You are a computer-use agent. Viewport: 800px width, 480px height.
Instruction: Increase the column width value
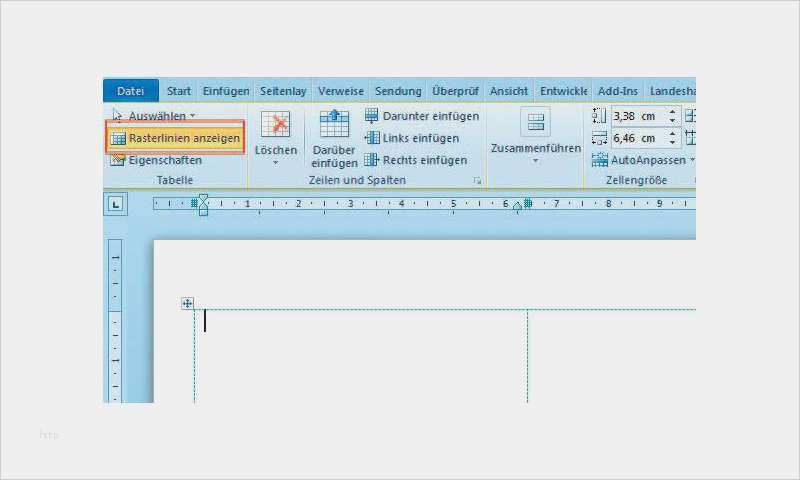(672, 134)
